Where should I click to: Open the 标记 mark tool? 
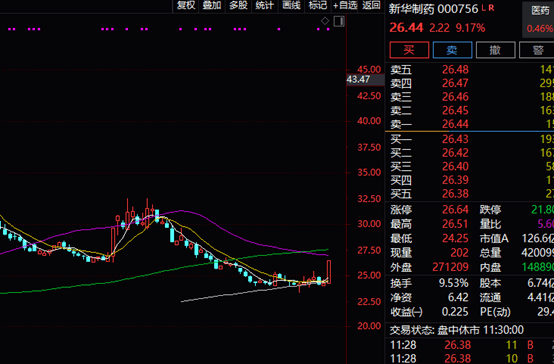(x=318, y=5)
